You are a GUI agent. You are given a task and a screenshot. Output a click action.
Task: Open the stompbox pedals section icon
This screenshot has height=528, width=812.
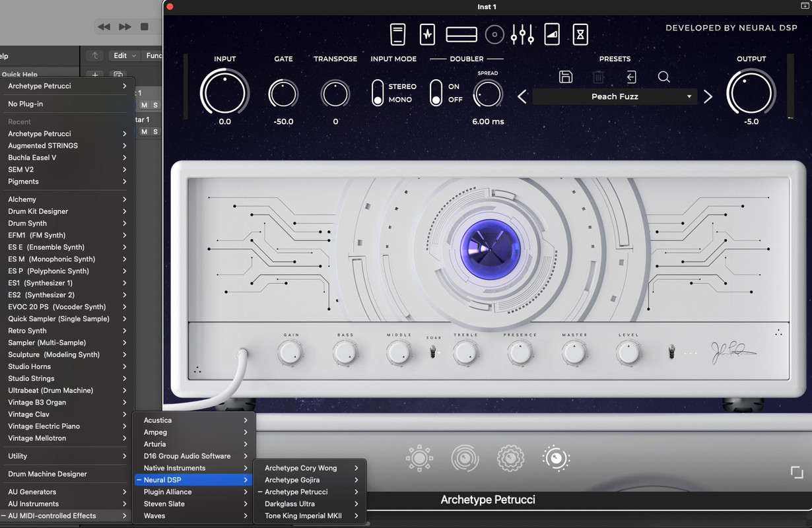tap(397, 34)
